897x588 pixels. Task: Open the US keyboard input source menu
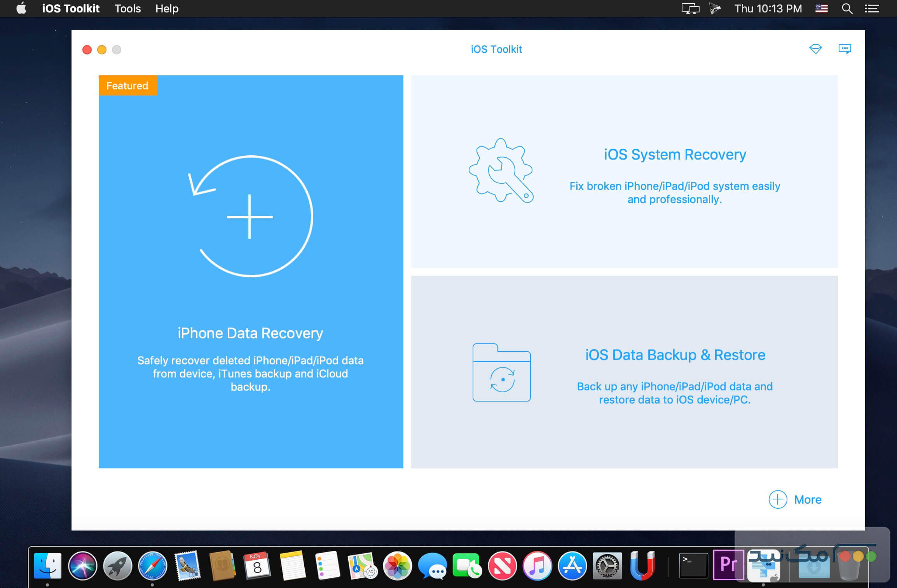tap(822, 8)
